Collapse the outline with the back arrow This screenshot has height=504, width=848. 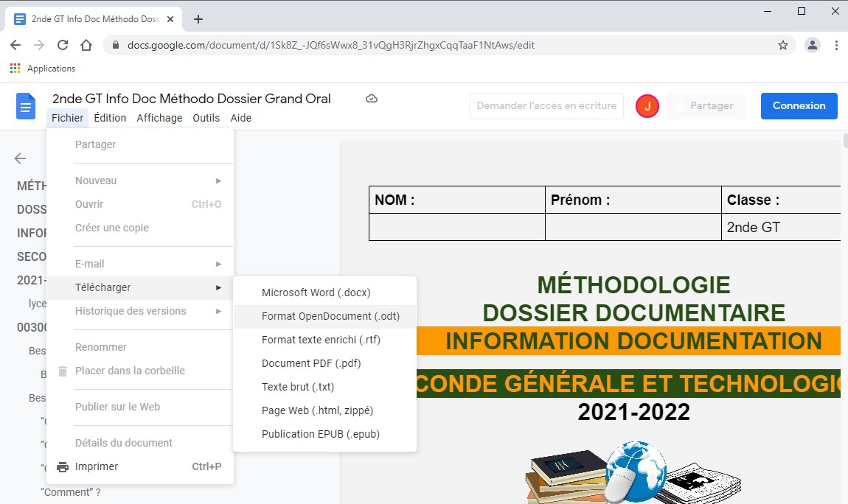click(x=20, y=158)
